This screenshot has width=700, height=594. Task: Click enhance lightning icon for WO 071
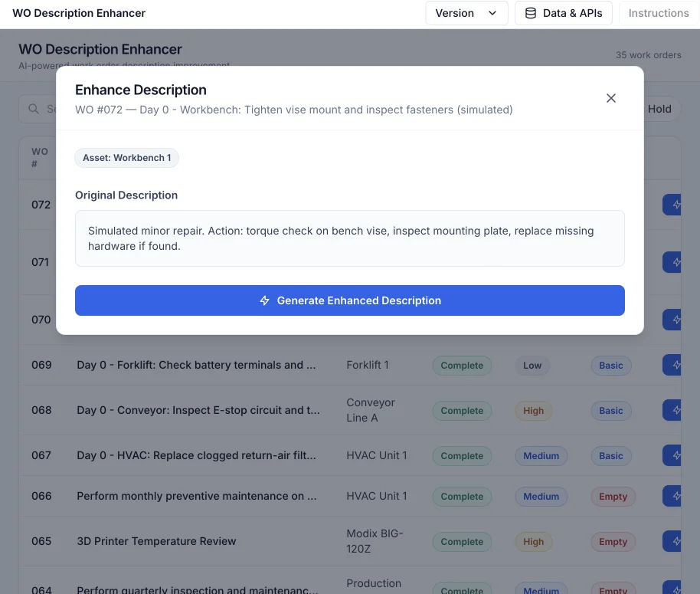click(676, 262)
